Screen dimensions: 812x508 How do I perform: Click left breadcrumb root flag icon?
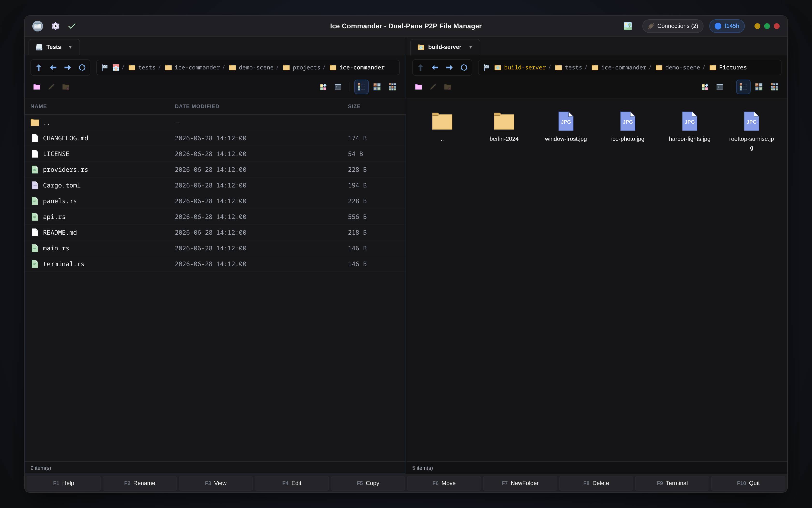[105, 67]
